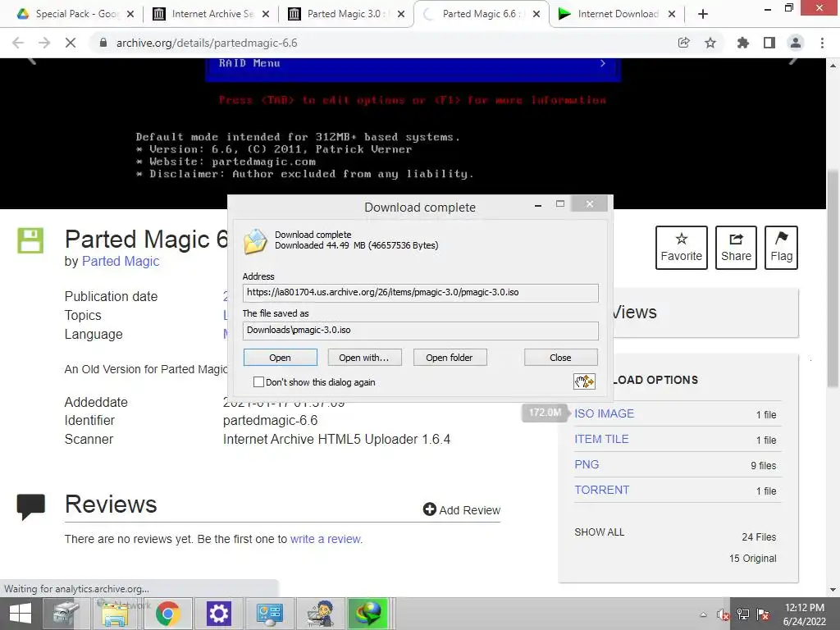840x630 pixels.
Task: Click the 24 Files count text
Action: point(759,536)
